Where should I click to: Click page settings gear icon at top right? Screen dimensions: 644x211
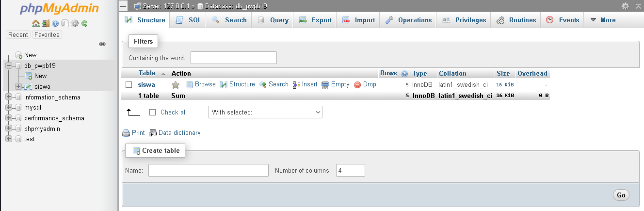pos(626,6)
